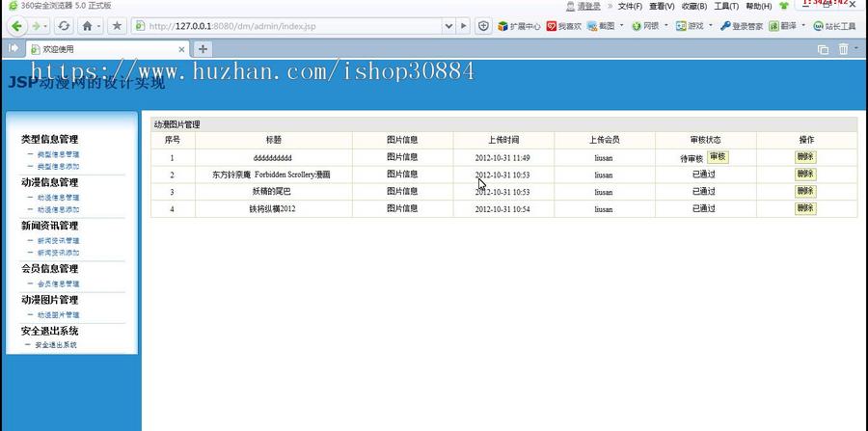Open the 文件(F) menu
Viewport: 868px width, 431px height.
(x=630, y=6)
